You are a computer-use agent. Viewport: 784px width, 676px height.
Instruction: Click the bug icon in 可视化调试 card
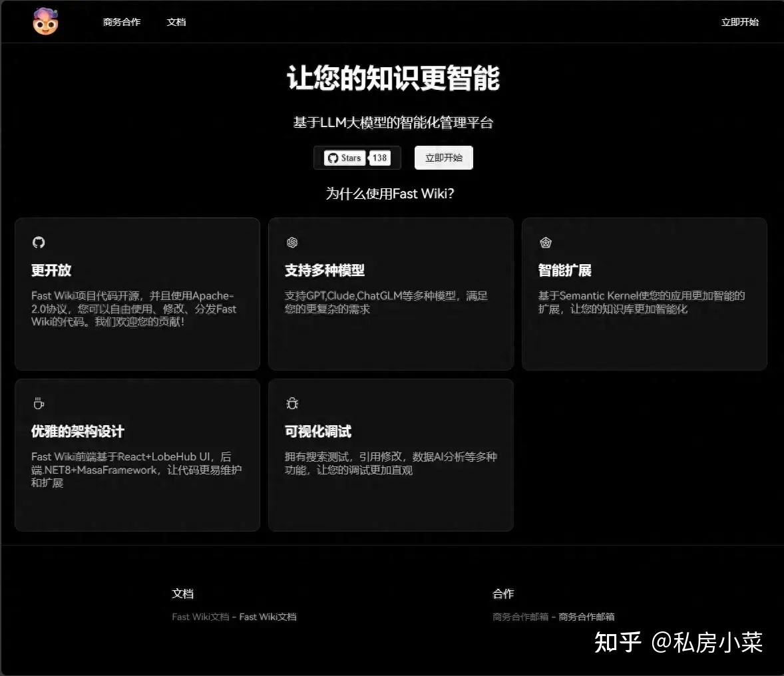click(292, 403)
